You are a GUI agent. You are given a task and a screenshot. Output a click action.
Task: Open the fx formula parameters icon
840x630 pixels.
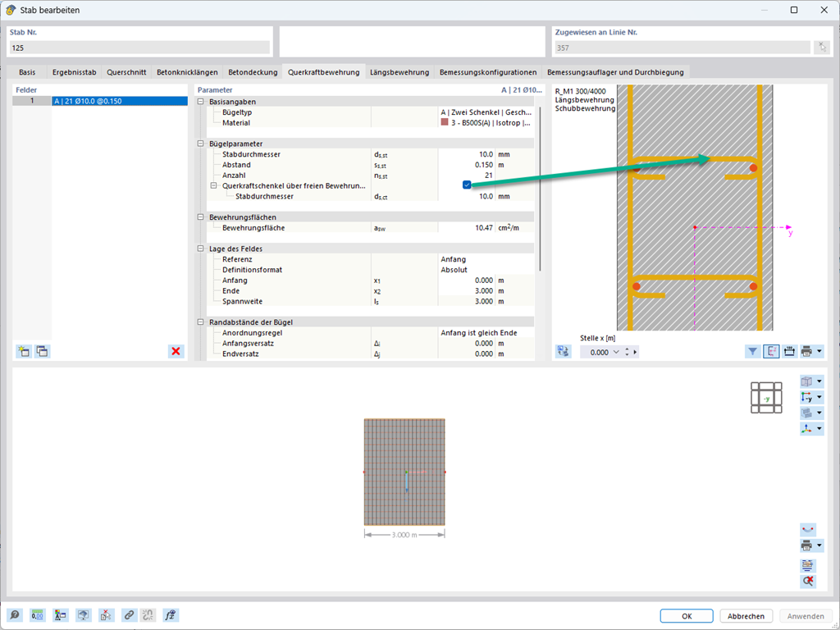point(171,615)
